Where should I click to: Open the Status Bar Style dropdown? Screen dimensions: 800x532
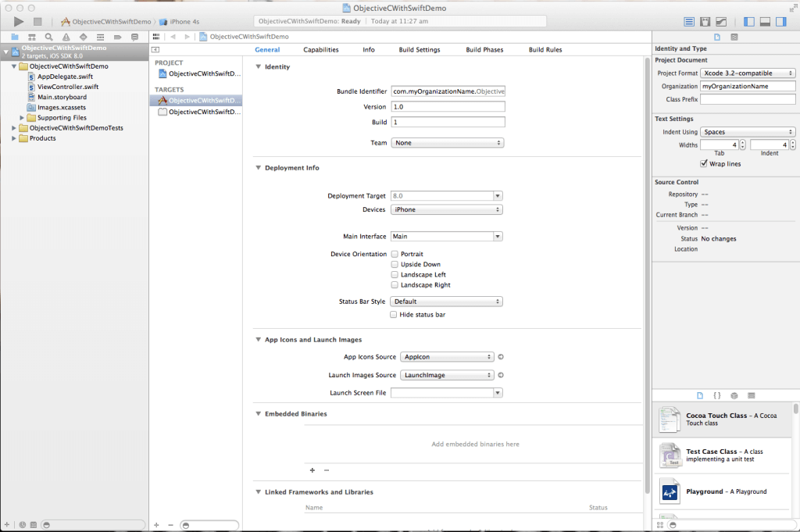tap(446, 302)
